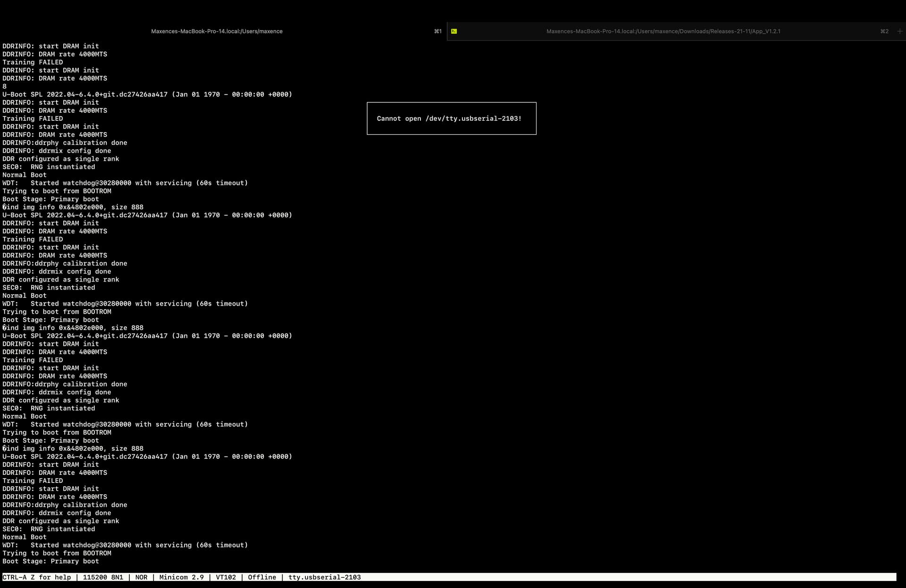
Task: Click the 'Offline' status indicator
Action: [262, 577]
